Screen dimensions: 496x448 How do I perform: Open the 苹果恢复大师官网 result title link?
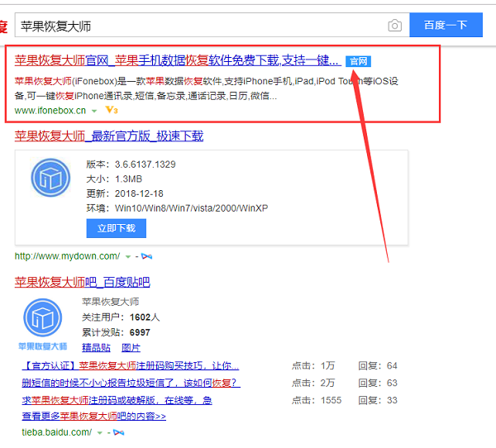point(178,60)
